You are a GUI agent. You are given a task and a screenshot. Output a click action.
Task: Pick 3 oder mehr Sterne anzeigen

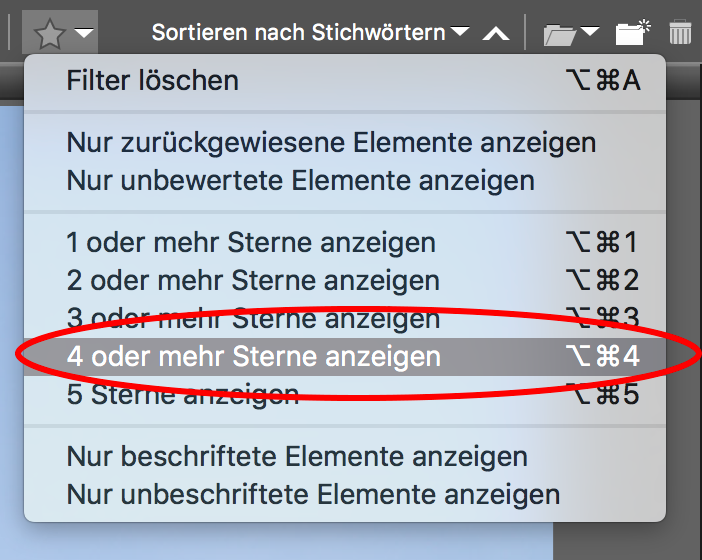point(253,318)
